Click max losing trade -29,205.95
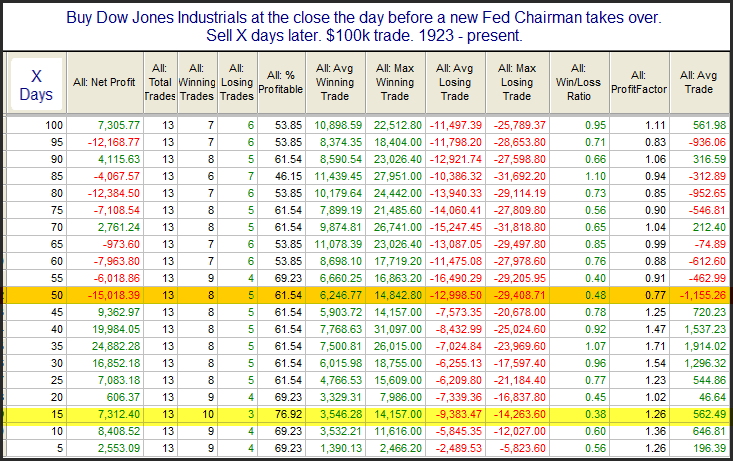Image resolution: width=733 pixels, height=461 pixels. 519,278
